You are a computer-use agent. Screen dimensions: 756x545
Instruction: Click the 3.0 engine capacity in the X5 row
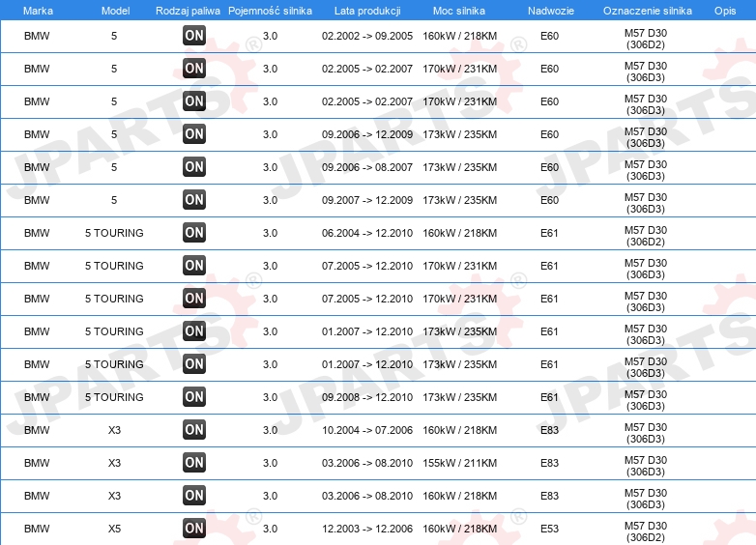tap(270, 529)
